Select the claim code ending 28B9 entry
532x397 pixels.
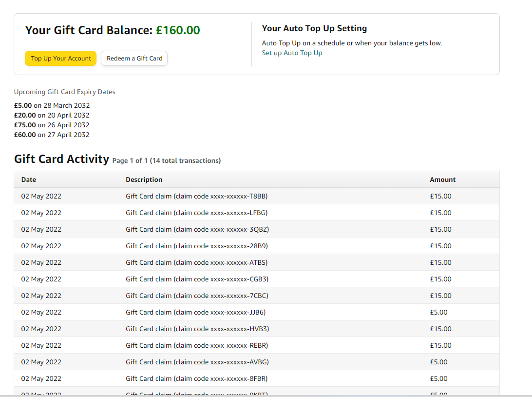[x=196, y=246]
